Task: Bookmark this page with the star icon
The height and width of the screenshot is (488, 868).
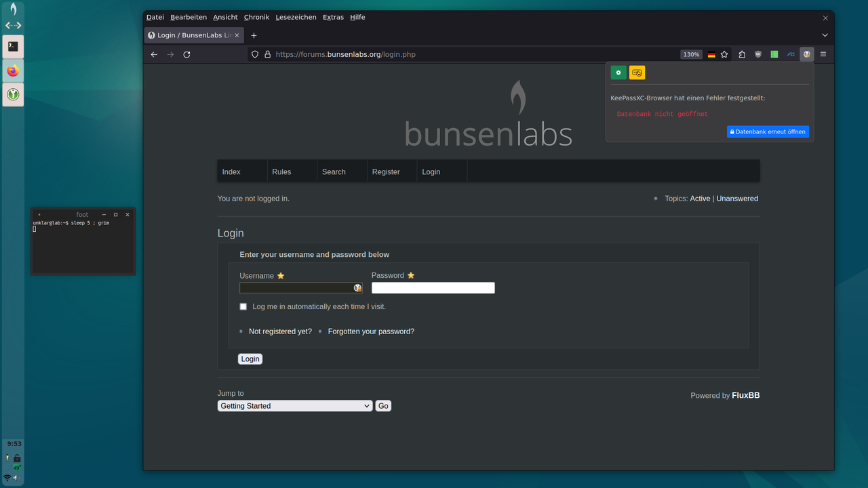Action: pos(724,54)
